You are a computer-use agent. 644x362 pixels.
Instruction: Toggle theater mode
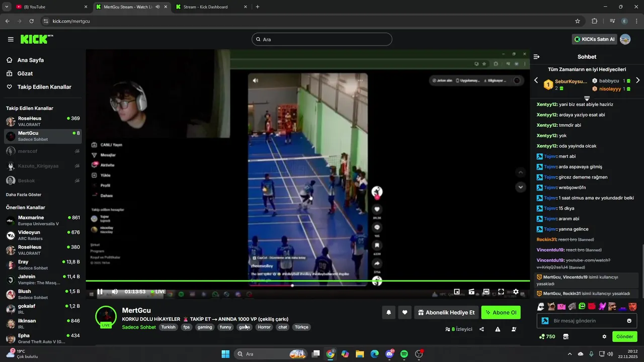click(486, 292)
